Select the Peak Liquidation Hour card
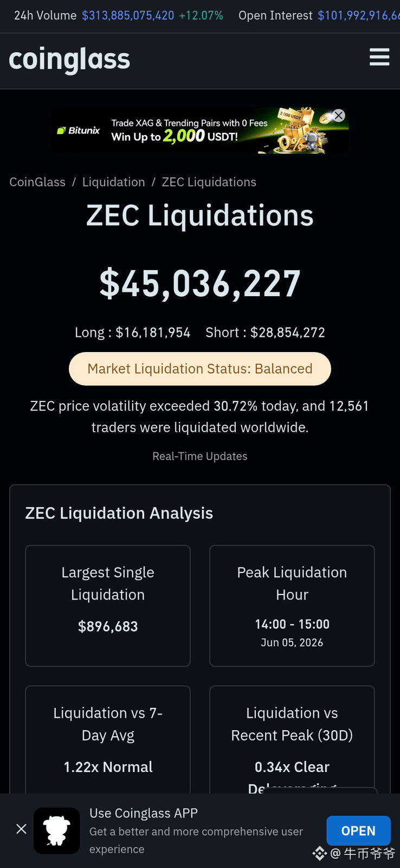This screenshot has height=868, width=400. click(x=292, y=605)
